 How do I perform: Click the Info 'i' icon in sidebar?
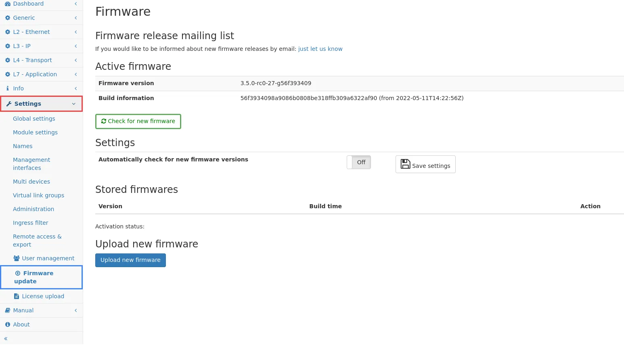click(x=7, y=88)
